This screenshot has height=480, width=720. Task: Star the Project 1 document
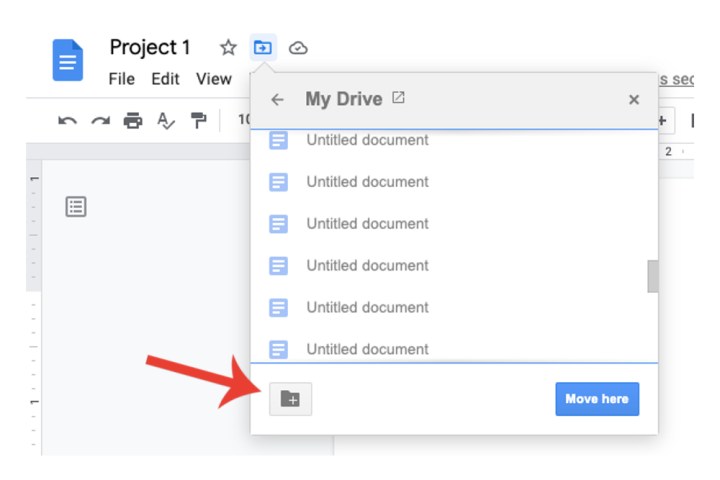(228, 47)
